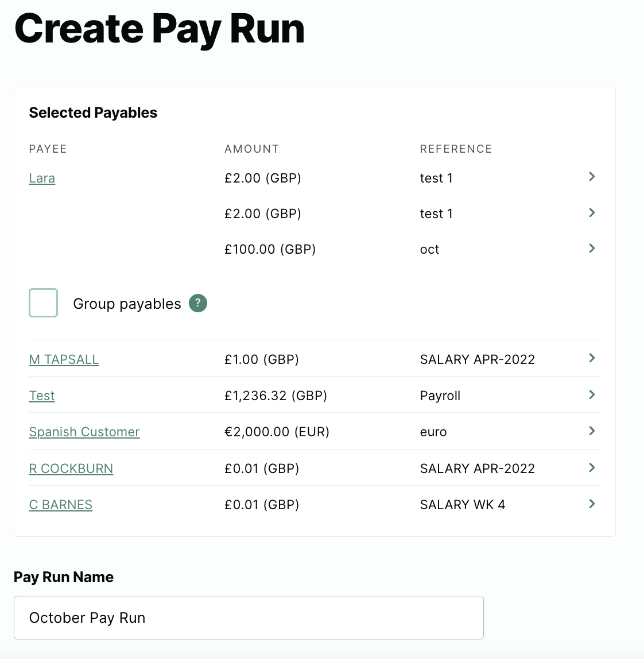Open the Test payee link

(x=41, y=396)
